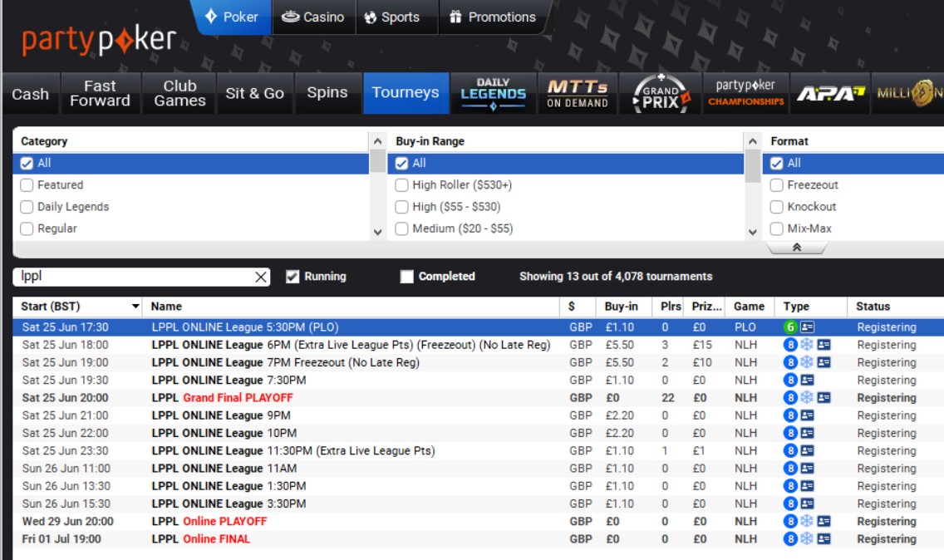Check the Featured category checkbox
Screen dimensions: 944x560
coord(27,184)
